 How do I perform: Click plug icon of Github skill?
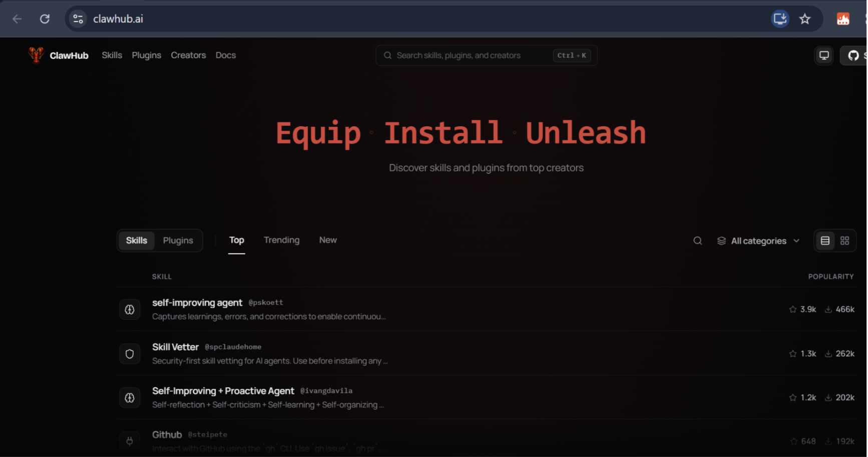130,441
